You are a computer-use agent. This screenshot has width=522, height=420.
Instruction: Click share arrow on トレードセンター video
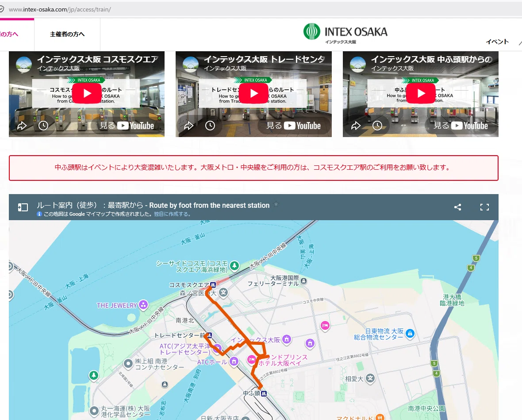(189, 126)
